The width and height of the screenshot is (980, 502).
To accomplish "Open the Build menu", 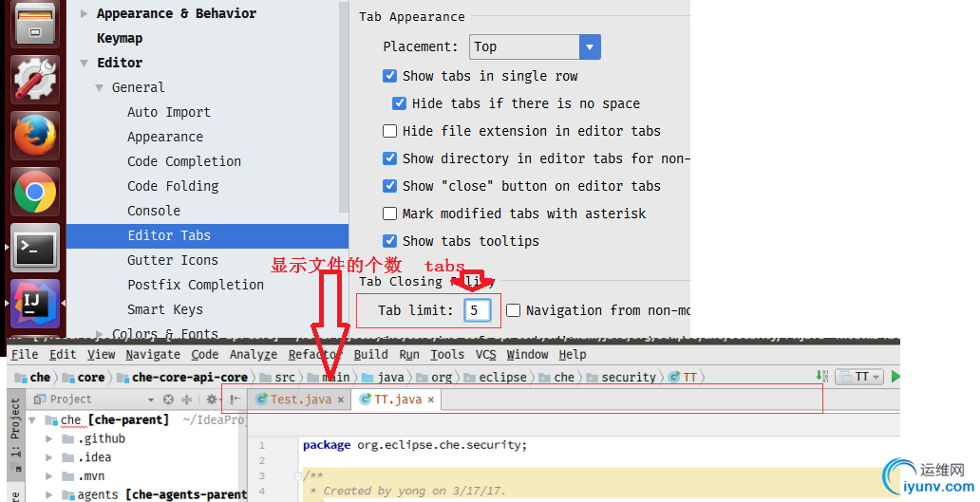I will tap(370, 355).
